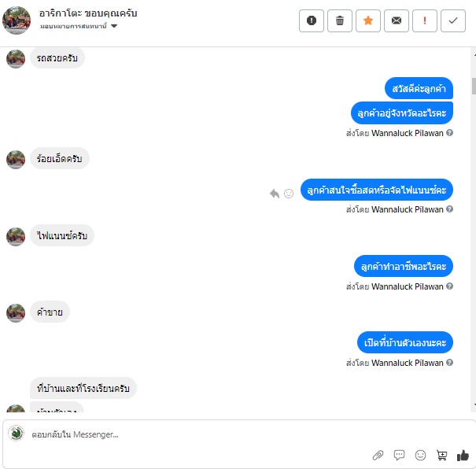Attach a file using paperclip icon
This screenshot has width=476, height=469.
(x=378, y=455)
